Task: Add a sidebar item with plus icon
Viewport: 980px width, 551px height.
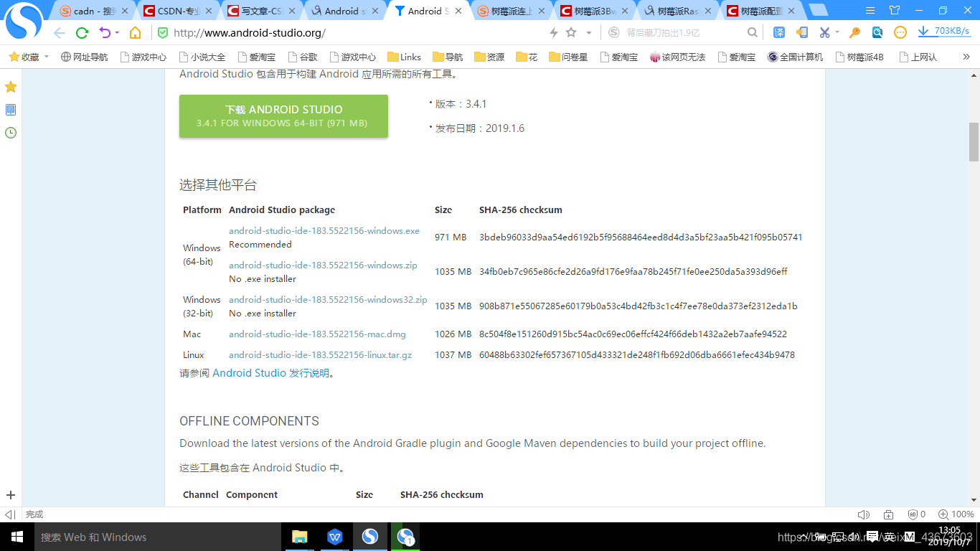Action: pyautogui.click(x=11, y=495)
